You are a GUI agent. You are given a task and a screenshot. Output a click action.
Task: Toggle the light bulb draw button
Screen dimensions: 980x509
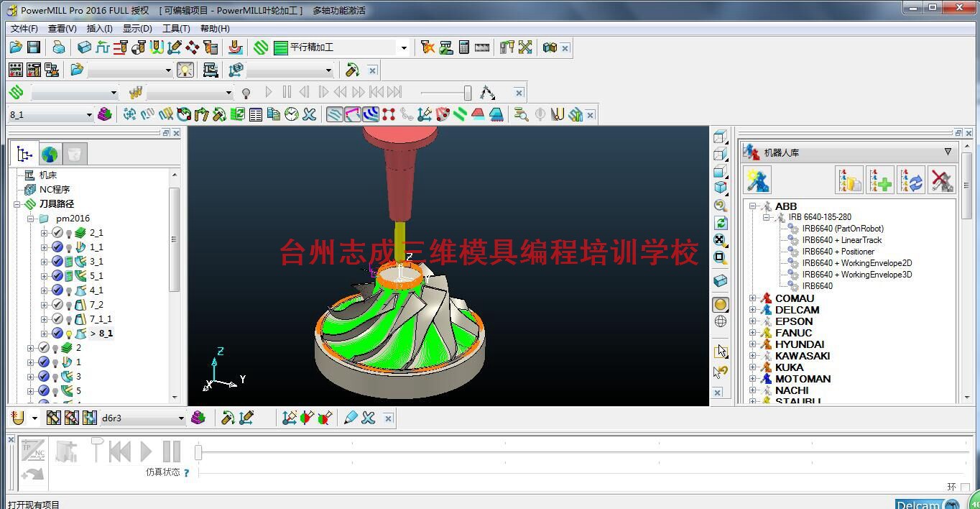click(x=185, y=70)
